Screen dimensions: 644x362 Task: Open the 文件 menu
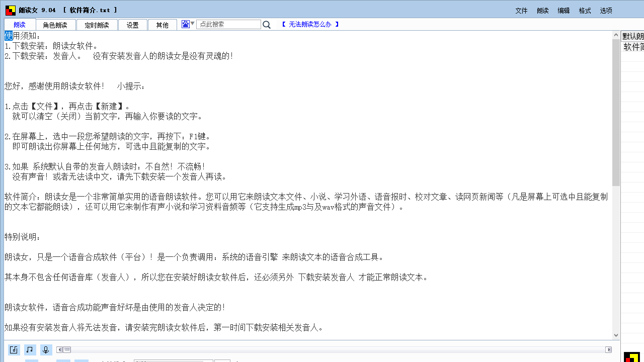click(x=521, y=10)
